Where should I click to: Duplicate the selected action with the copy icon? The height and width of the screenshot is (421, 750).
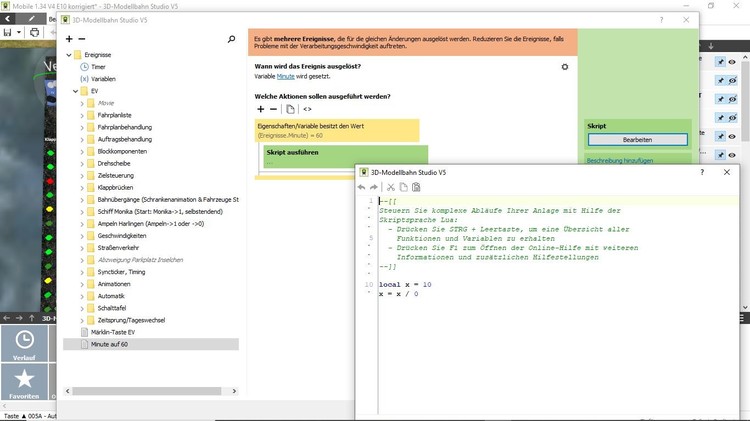(290, 109)
